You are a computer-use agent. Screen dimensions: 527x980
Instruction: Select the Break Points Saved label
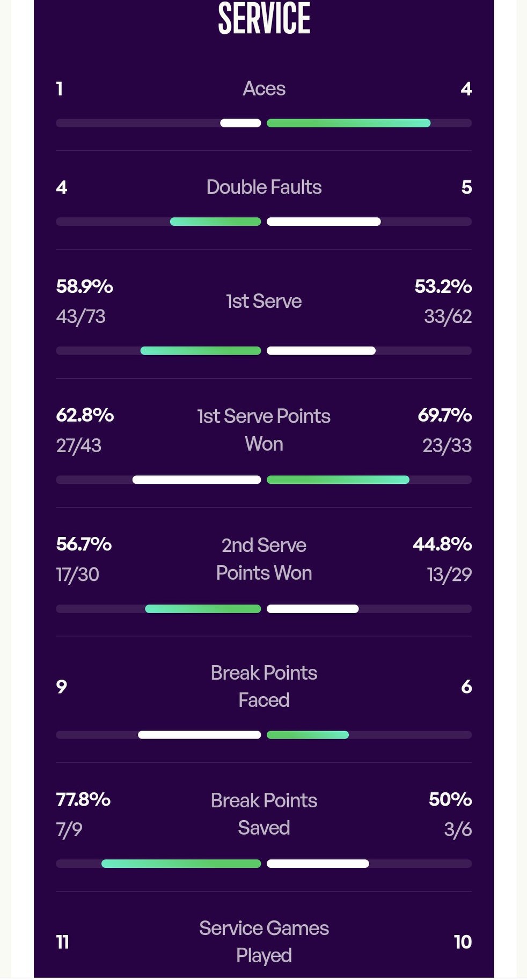pos(263,814)
